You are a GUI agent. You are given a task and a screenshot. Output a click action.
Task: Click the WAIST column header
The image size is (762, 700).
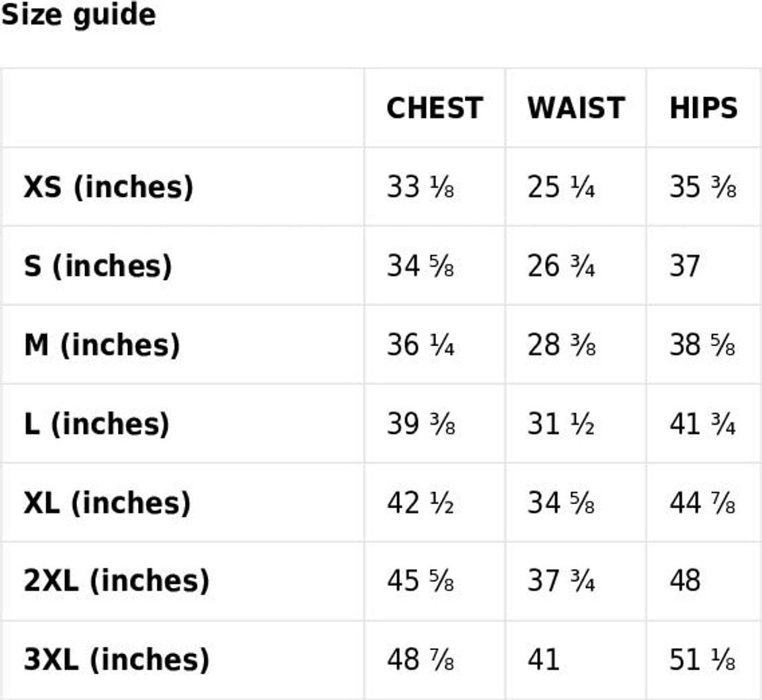tap(575, 108)
